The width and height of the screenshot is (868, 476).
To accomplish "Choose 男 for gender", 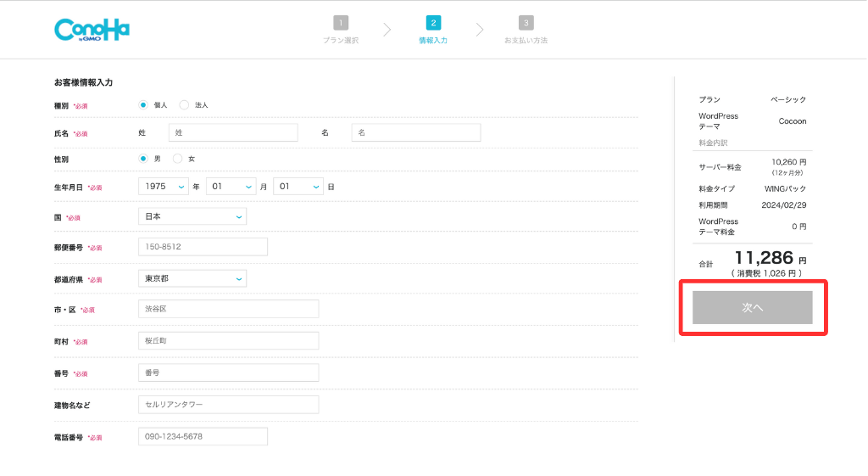I will 143,159.
